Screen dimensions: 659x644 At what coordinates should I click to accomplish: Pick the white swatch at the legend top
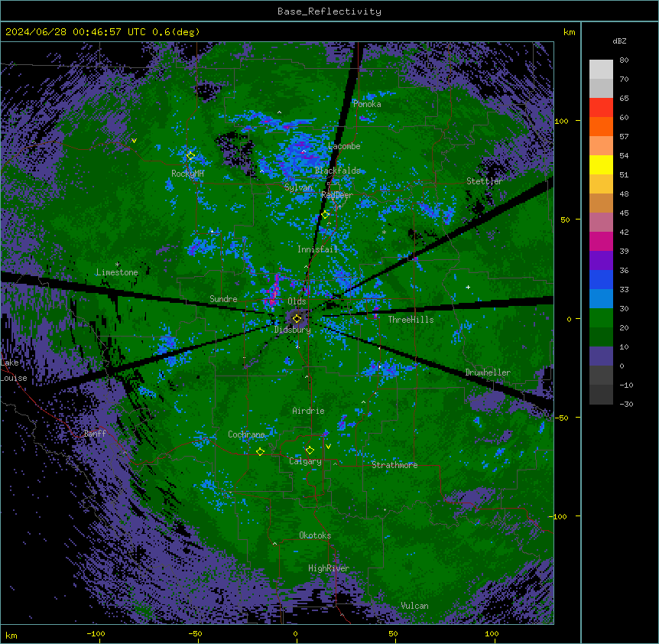[601, 70]
